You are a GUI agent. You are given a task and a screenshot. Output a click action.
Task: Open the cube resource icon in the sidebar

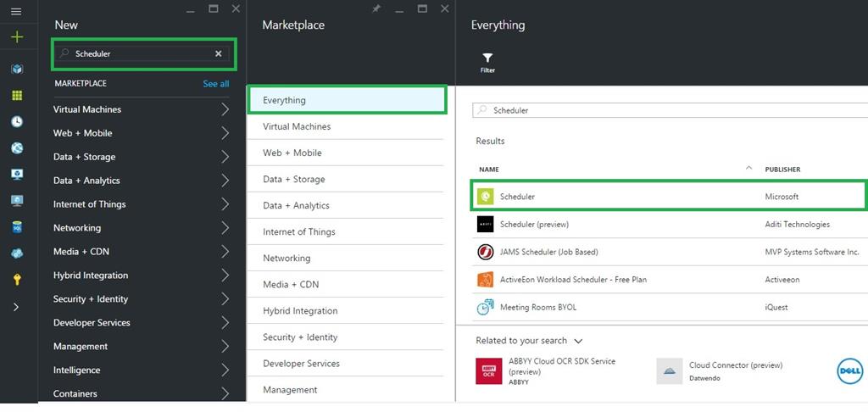(17, 69)
